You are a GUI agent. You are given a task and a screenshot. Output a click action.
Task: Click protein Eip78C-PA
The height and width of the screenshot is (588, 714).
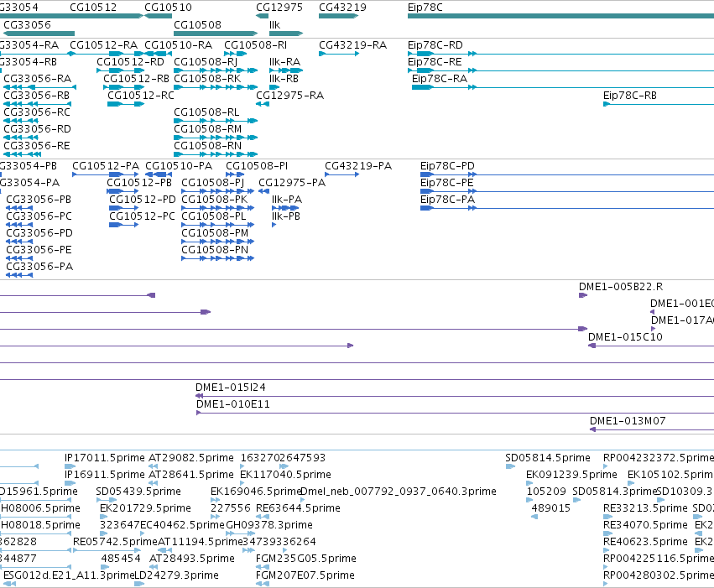click(x=448, y=200)
